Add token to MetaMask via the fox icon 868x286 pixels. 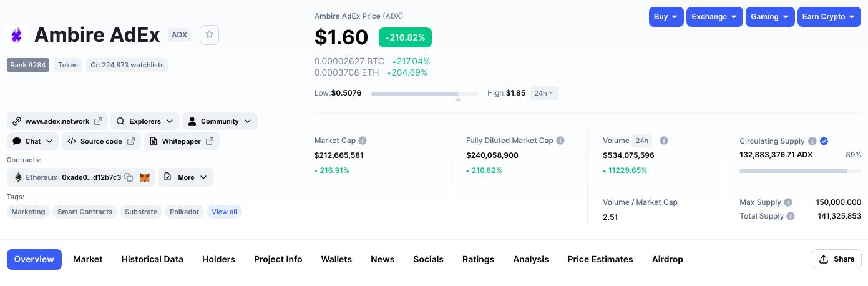[x=144, y=177]
